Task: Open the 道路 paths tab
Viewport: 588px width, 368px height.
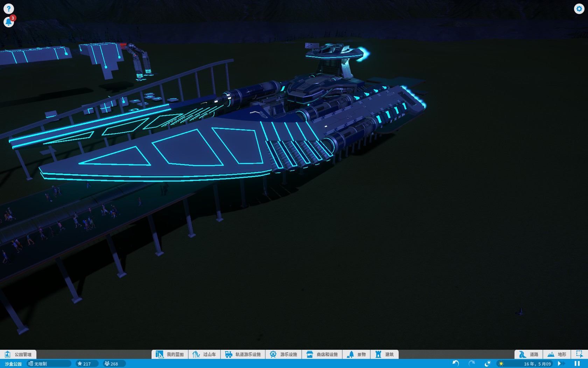Action: point(528,354)
